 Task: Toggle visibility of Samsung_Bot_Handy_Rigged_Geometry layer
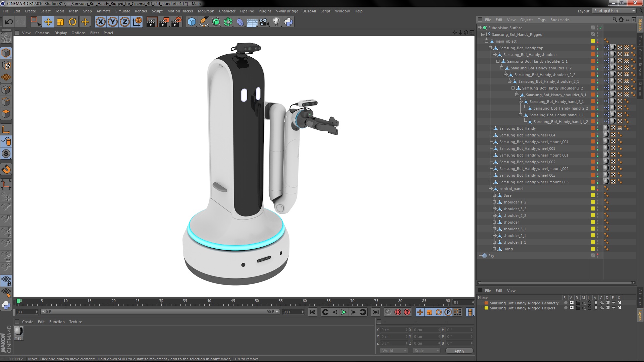tap(572, 303)
